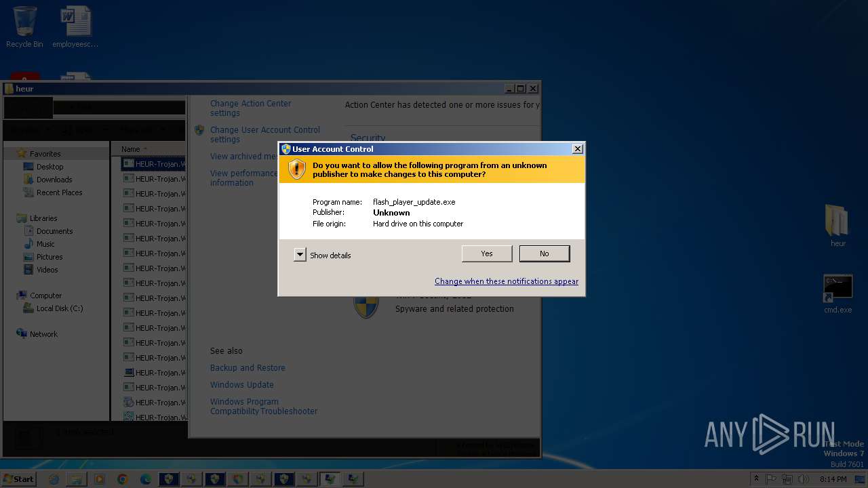Select Local Disk (C:) in navigation pane
Viewport: 868px width, 488px height.
pyautogui.click(x=60, y=308)
